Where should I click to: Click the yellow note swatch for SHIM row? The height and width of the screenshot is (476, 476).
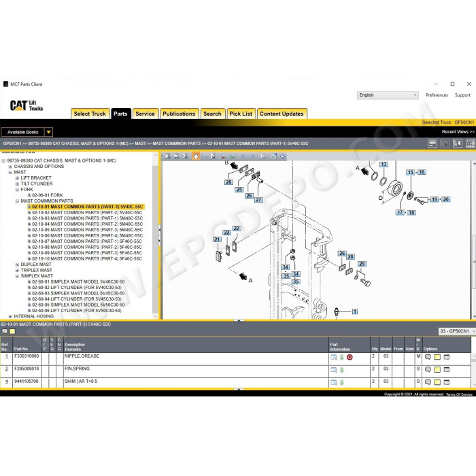pos(437,382)
